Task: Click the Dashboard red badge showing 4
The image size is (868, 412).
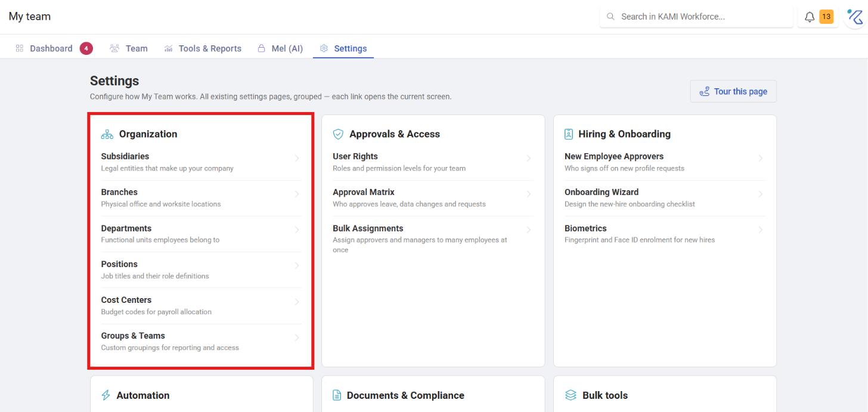Action: 86,48
